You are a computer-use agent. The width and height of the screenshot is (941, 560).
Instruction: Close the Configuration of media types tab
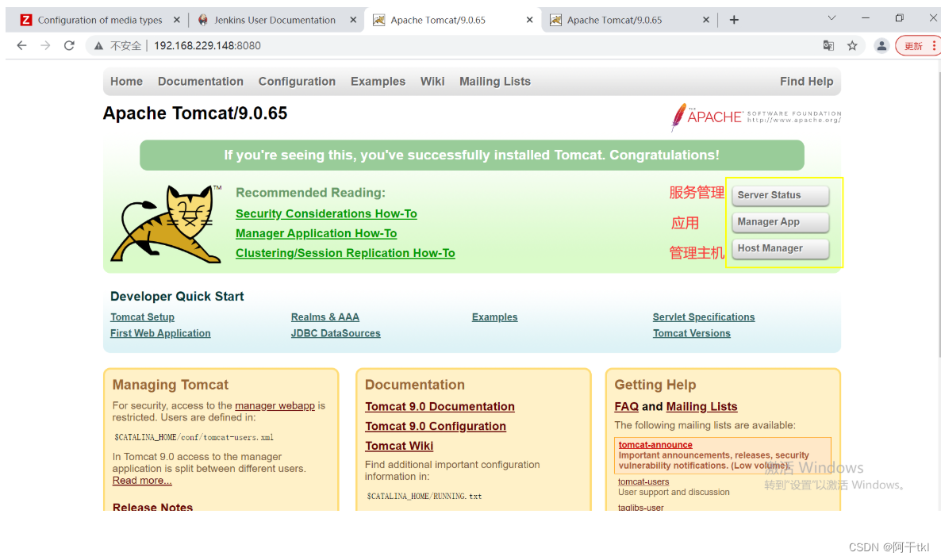pyautogui.click(x=176, y=20)
